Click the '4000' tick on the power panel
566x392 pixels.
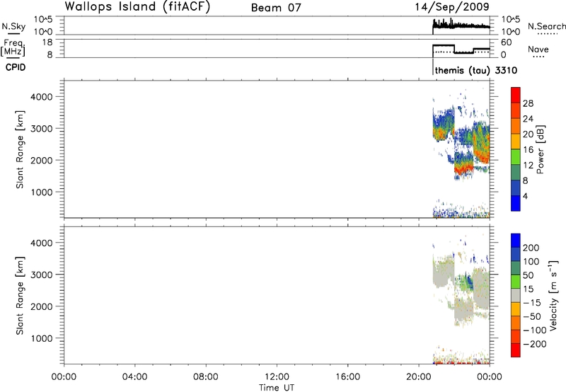(42, 97)
